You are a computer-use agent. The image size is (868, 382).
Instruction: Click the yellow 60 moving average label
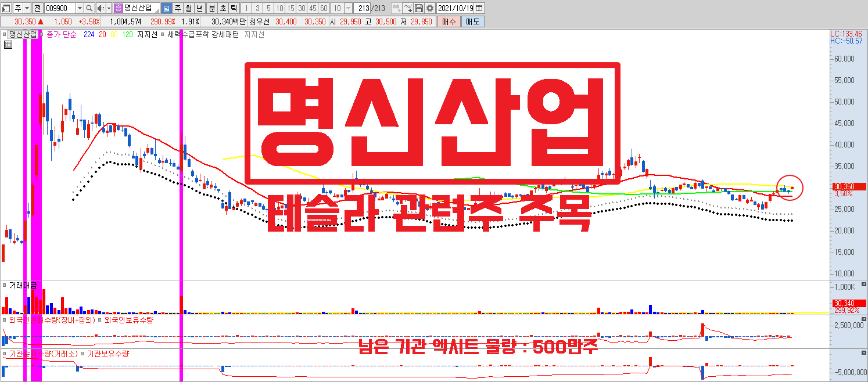[114, 34]
